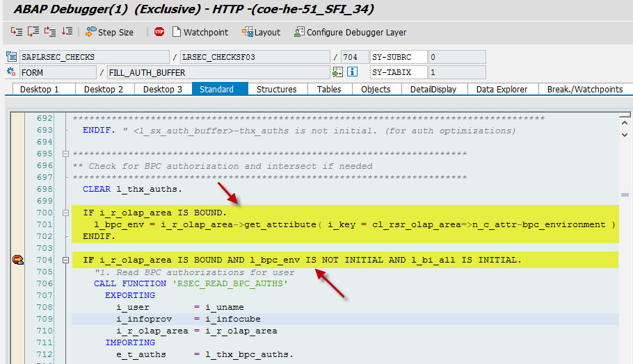
Task: Open the DetailDisplay tab
Action: [434, 89]
